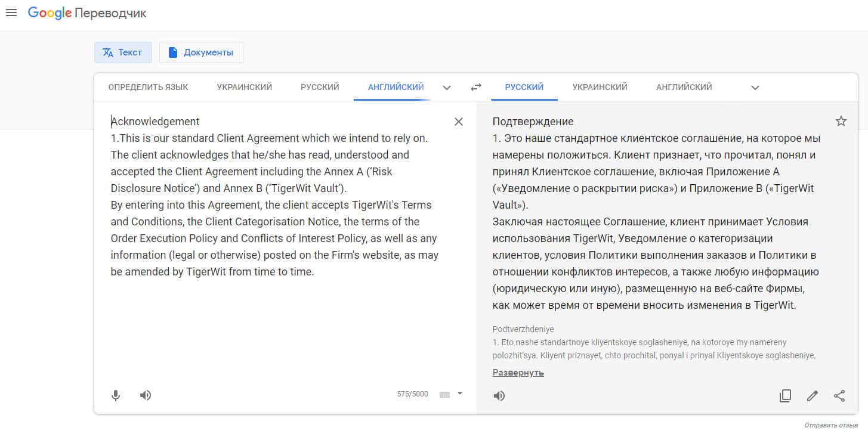The image size is (868, 434).
Task: Switch to Документы mode
Action: [201, 52]
